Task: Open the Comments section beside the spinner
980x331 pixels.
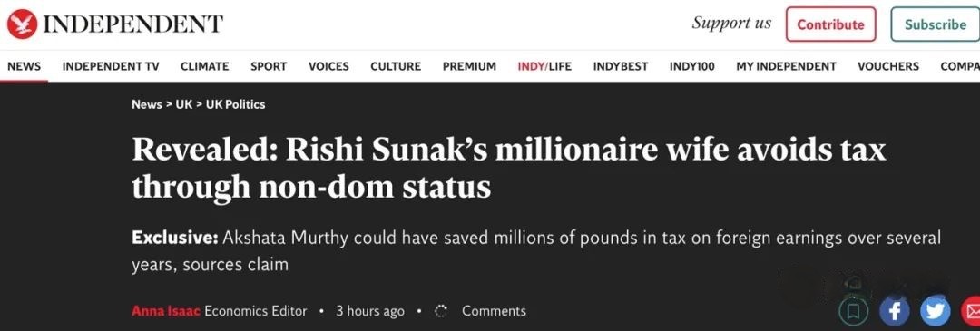Action: pyautogui.click(x=494, y=311)
